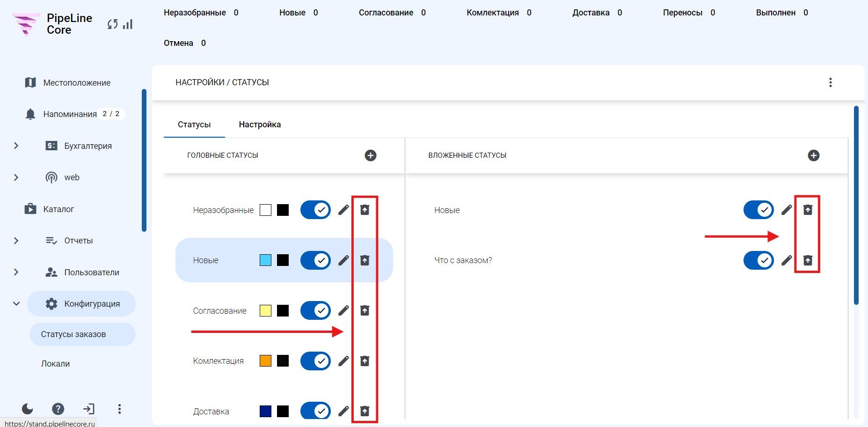Expand the Пользователи menu section
The width and height of the screenshot is (868, 427).
16,272
